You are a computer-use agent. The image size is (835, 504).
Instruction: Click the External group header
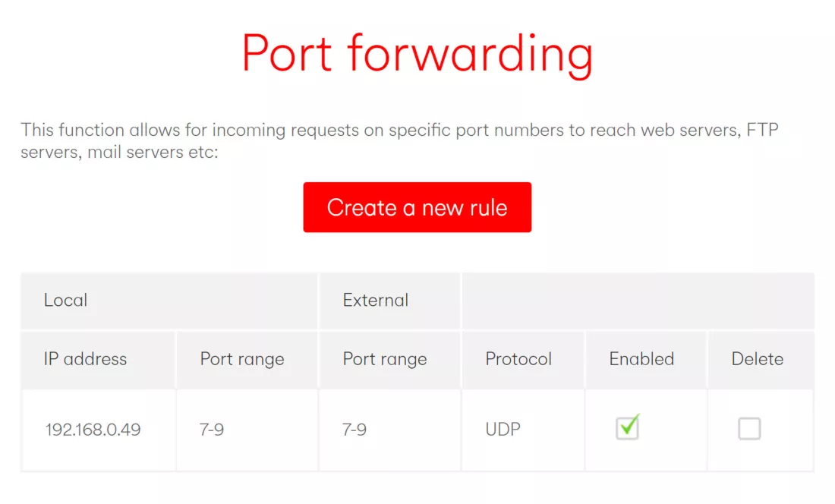coord(376,300)
